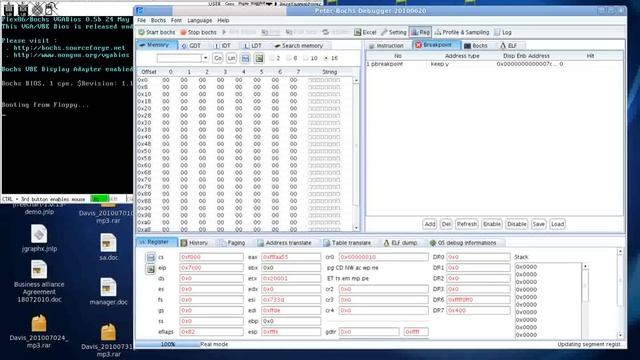Open the Help menu
The image size is (640, 360).
(223, 20)
